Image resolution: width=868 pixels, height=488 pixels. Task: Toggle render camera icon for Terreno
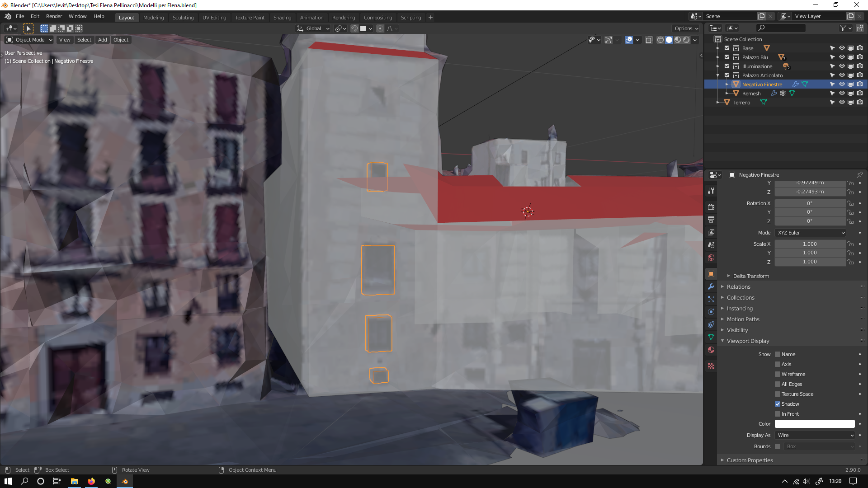click(860, 103)
